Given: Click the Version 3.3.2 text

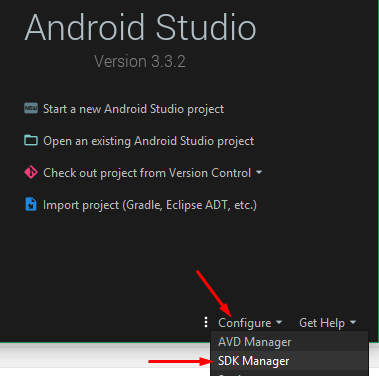Looking at the screenshot, I should coord(140,61).
